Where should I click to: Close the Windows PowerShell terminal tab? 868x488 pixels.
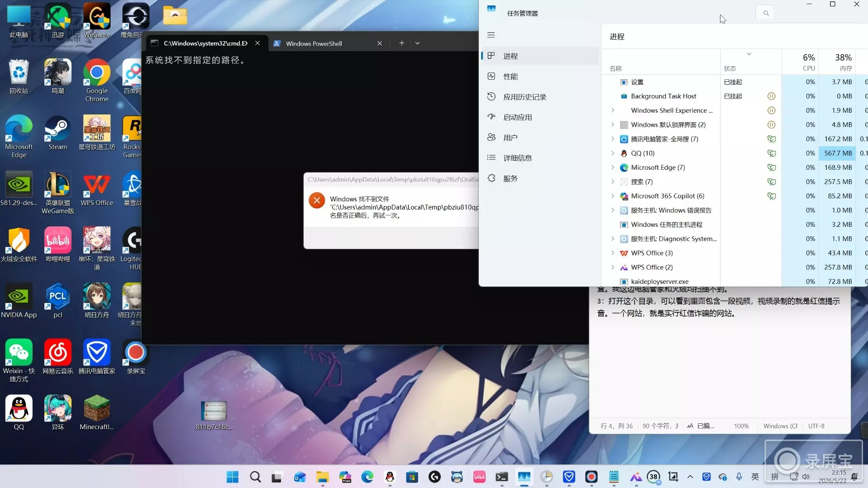380,43
